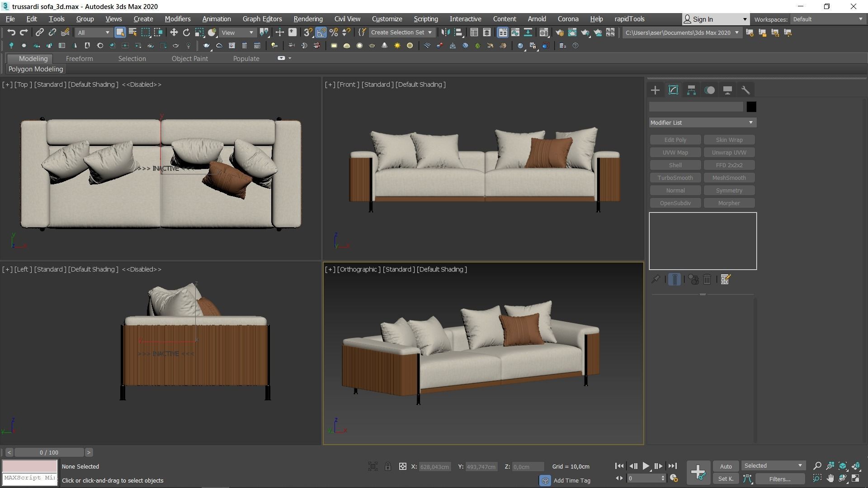The image size is (868, 488).
Task: Click the time slider 0 / 100
Action: 49,452
